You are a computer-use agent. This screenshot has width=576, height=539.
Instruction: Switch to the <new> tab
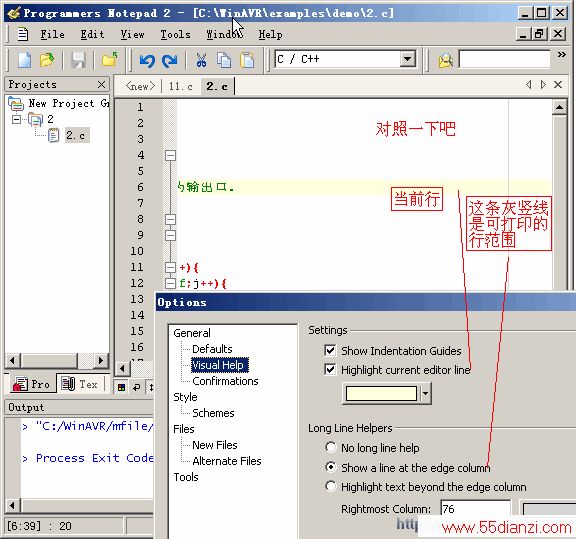pyautogui.click(x=140, y=86)
